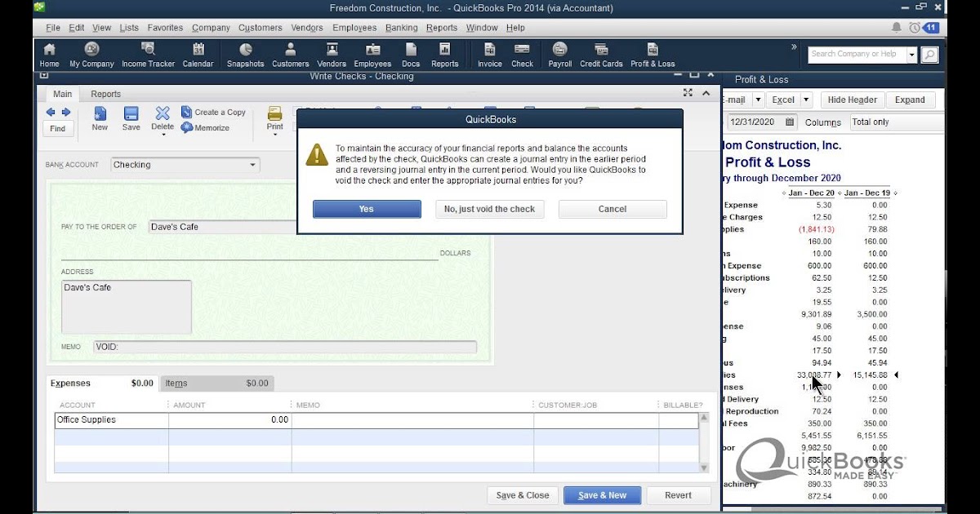This screenshot has width=980, height=514.
Task: Open the Payroll icon
Action: click(x=559, y=55)
